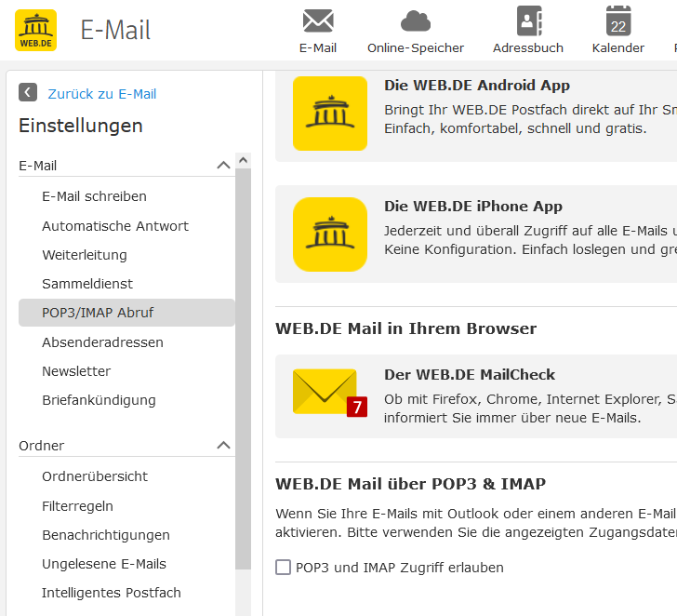Click the POP3 und IMAP Zugriff erlauben label
The image size is (677, 616).
pos(400,568)
